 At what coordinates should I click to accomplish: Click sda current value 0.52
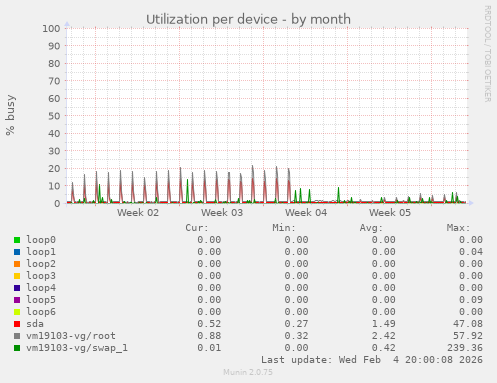tap(209, 324)
